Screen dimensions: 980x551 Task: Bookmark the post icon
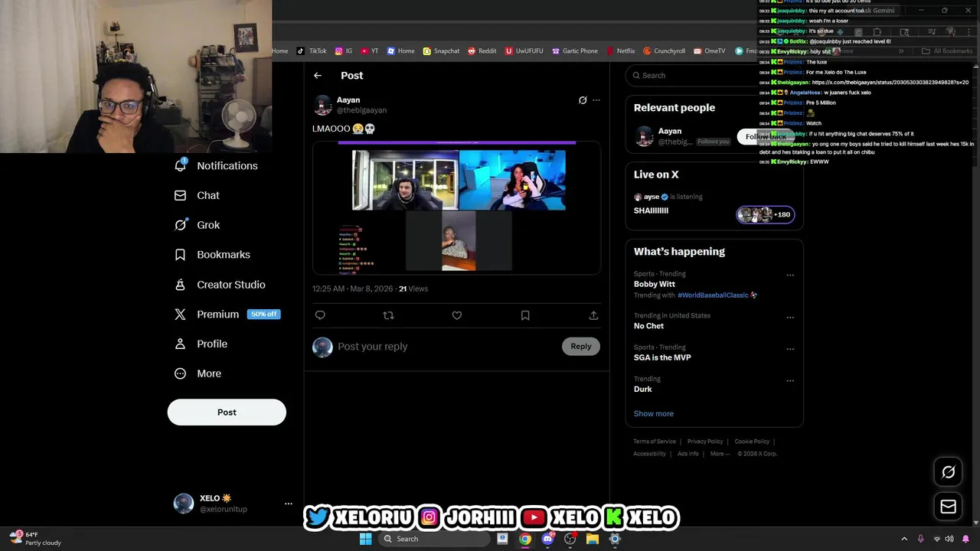(x=525, y=315)
